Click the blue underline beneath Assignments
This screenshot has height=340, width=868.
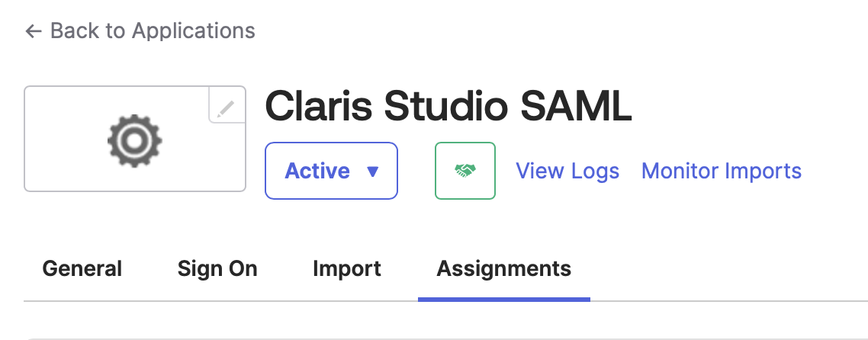coord(503,299)
